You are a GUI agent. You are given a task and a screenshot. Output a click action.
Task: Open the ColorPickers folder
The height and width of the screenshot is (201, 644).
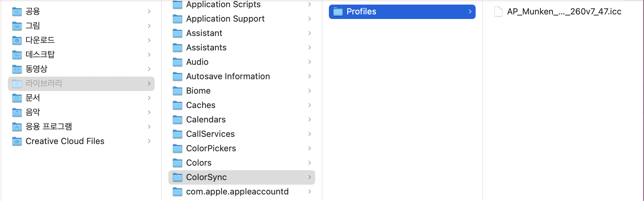[211, 148]
